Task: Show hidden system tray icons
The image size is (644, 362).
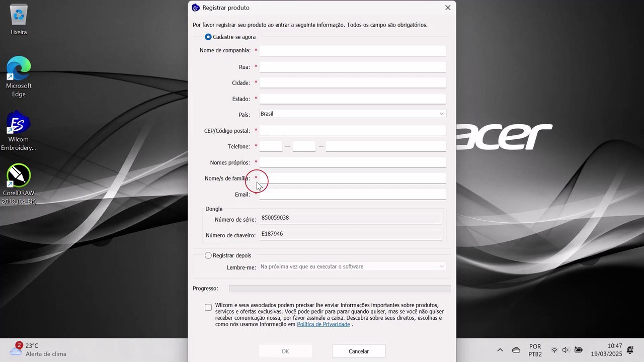Action: (x=500, y=350)
